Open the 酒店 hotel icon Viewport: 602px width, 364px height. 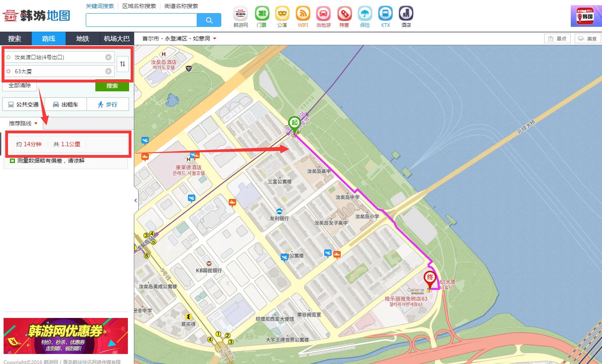click(x=406, y=14)
